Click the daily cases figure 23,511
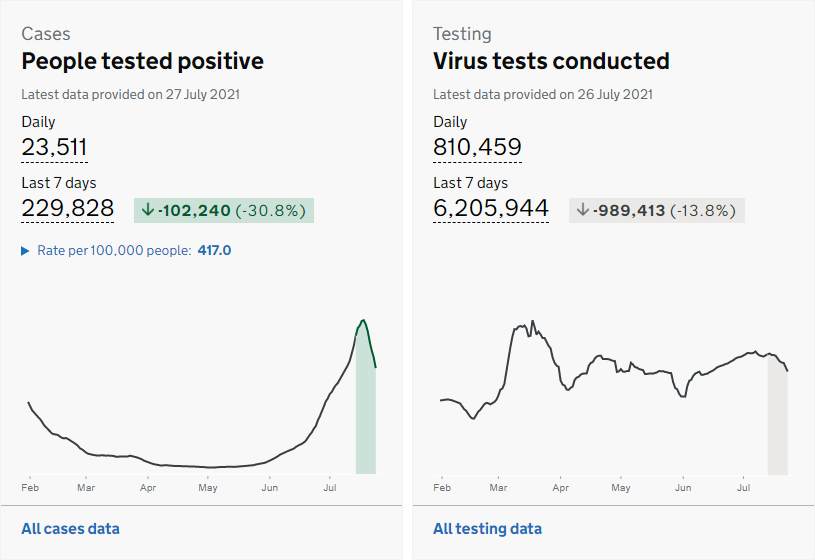815x560 pixels. pyautogui.click(x=54, y=148)
